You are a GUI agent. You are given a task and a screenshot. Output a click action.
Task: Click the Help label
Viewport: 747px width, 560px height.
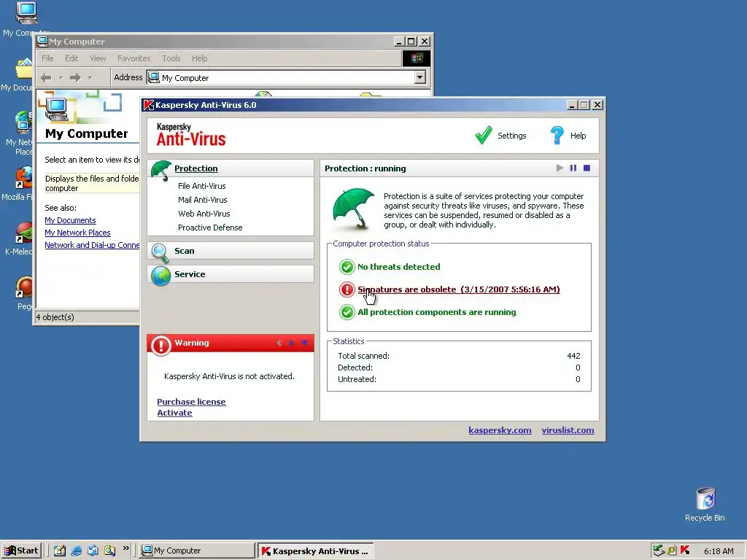tap(578, 136)
